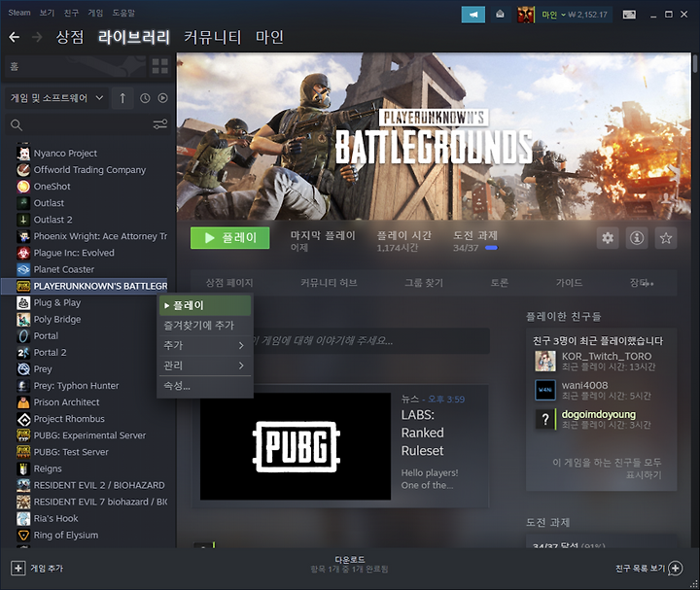Click the forward navigation arrow
700x590 pixels.
click(37, 37)
